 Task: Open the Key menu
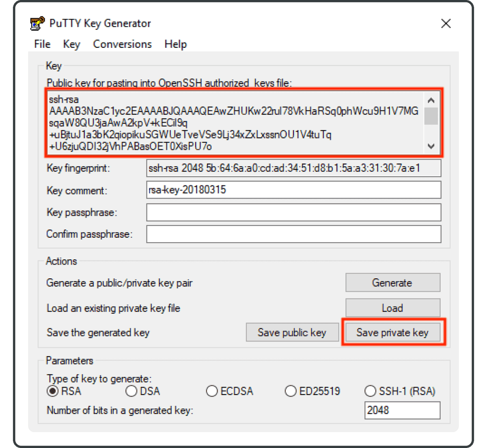click(71, 44)
